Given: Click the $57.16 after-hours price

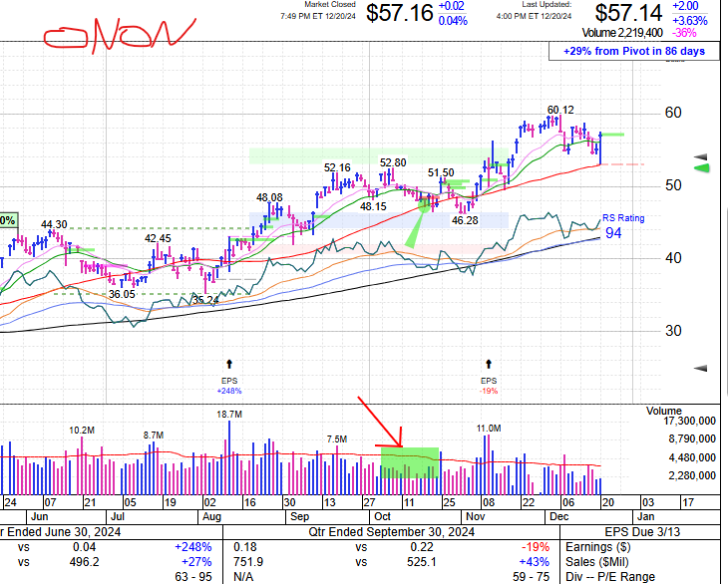Looking at the screenshot, I should [x=400, y=13].
